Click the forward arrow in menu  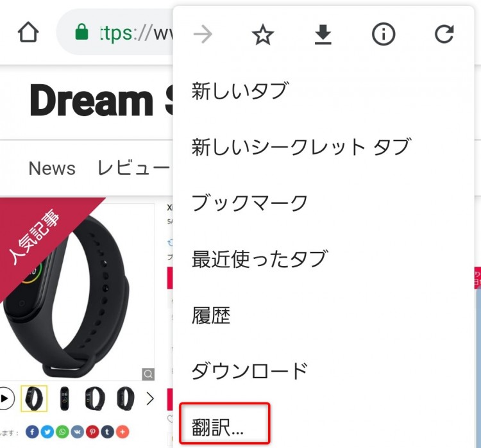[x=203, y=34]
